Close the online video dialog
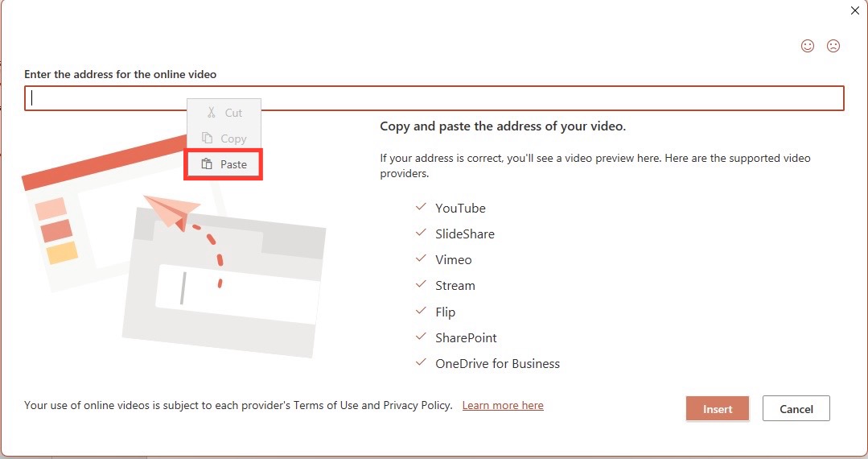The image size is (868, 459). [x=854, y=10]
